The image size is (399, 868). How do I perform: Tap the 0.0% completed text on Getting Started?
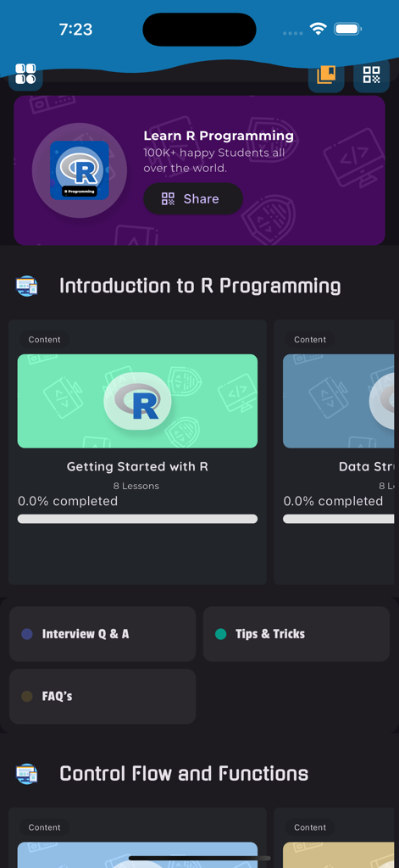tap(68, 501)
